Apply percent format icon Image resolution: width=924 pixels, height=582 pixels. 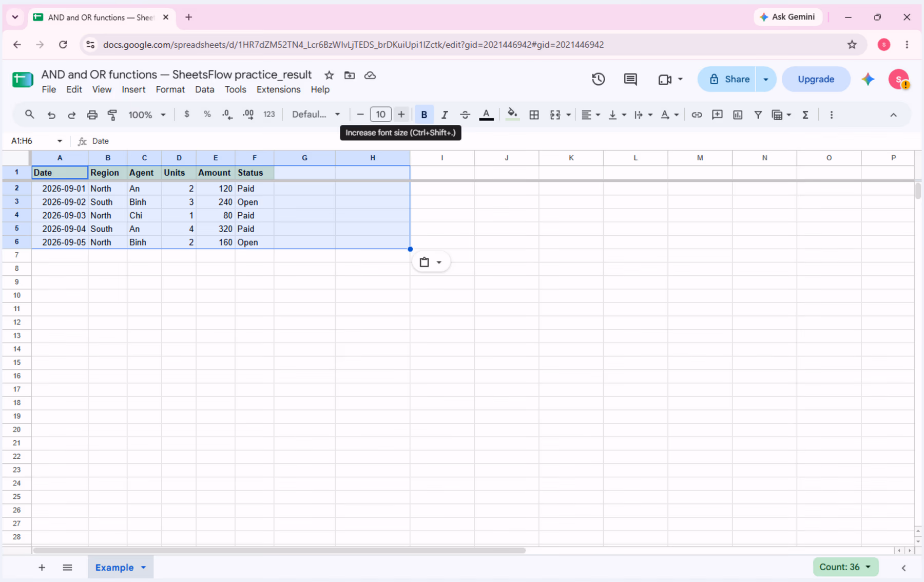pyautogui.click(x=207, y=115)
